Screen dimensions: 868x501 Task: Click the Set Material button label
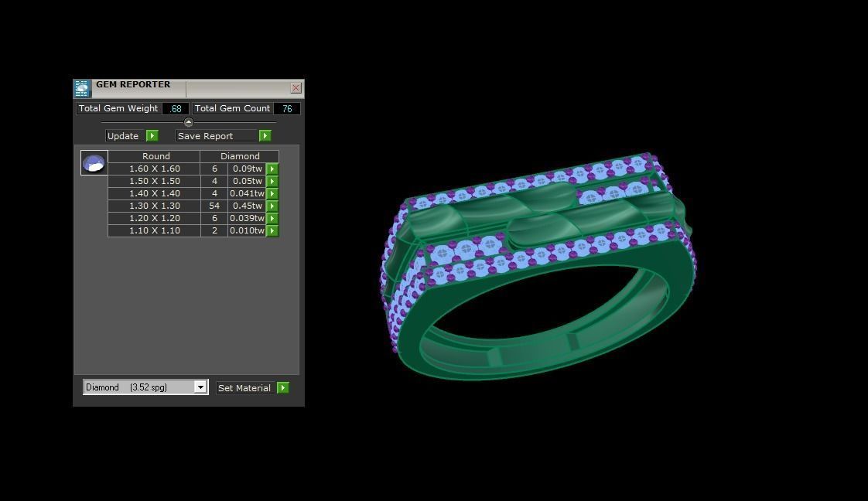click(244, 388)
